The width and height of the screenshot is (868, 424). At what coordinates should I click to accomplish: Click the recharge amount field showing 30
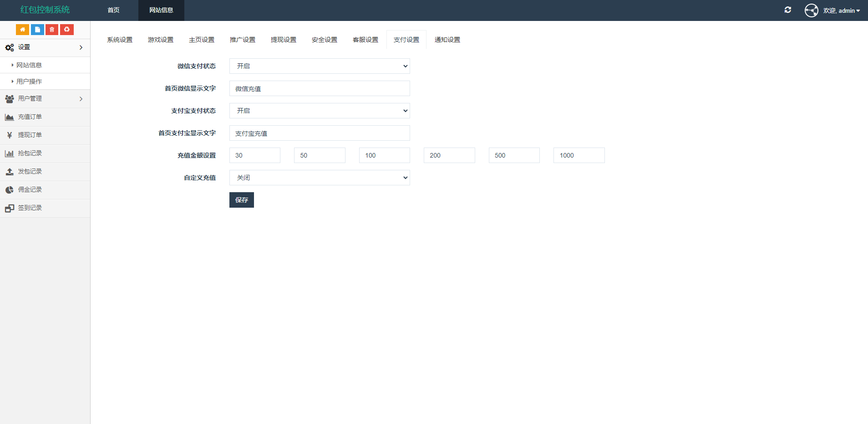[255, 155]
